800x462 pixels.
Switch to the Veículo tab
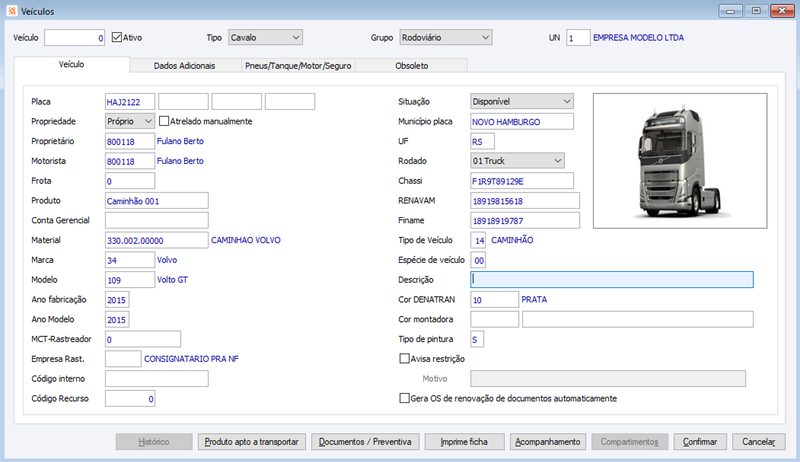pyautogui.click(x=71, y=64)
